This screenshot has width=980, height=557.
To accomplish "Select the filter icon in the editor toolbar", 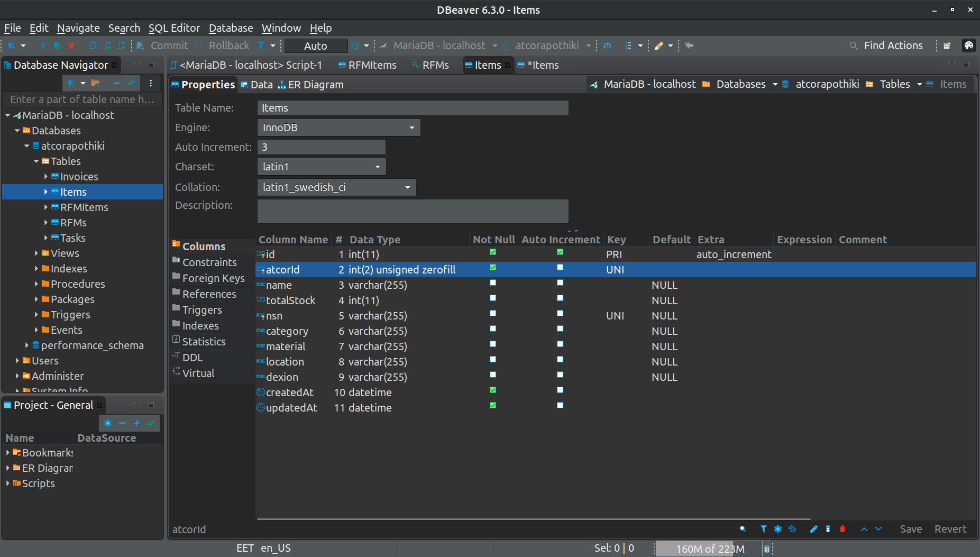I will [763, 529].
